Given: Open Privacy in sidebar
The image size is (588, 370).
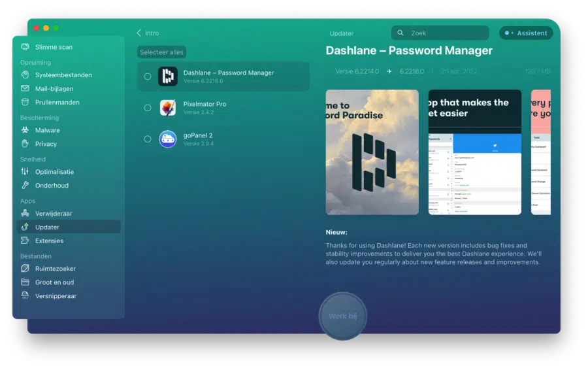Looking at the screenshot, I should pos(70,144).
